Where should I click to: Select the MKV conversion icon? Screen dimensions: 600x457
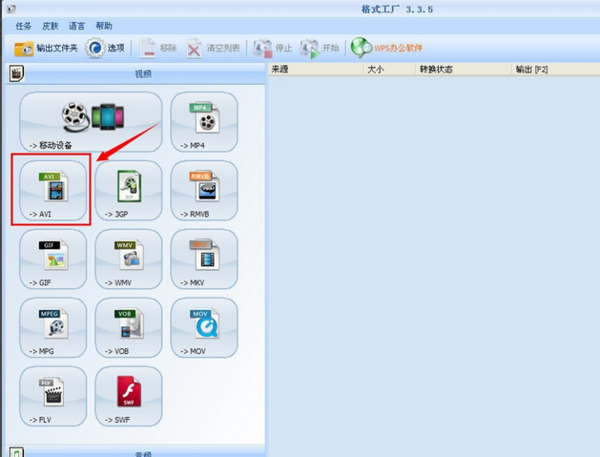click(x=204, y=258)
